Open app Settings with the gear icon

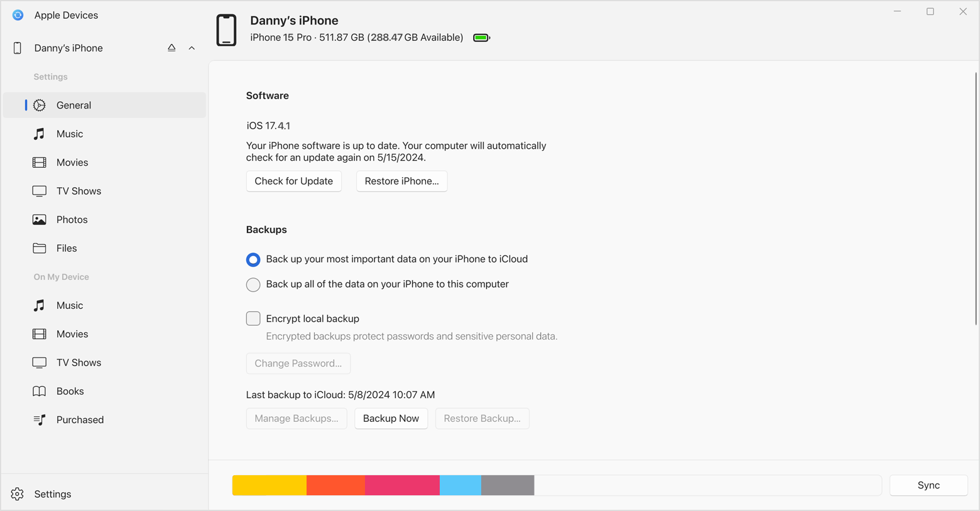pyautogui.click(x=18, y=493)
